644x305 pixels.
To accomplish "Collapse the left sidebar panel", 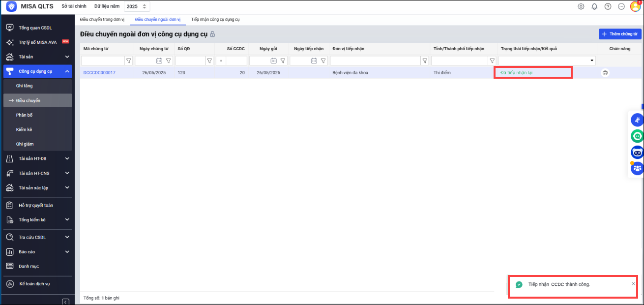I will 65,302.
